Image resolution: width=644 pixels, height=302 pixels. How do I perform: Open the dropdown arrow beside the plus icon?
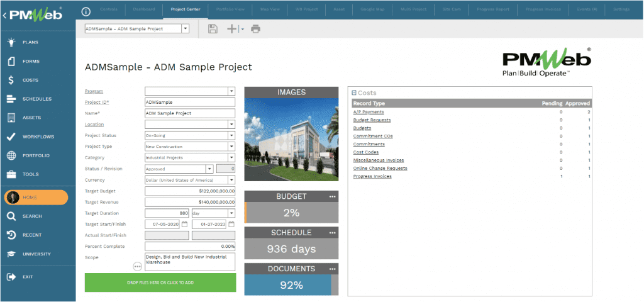tap(242, 29)
